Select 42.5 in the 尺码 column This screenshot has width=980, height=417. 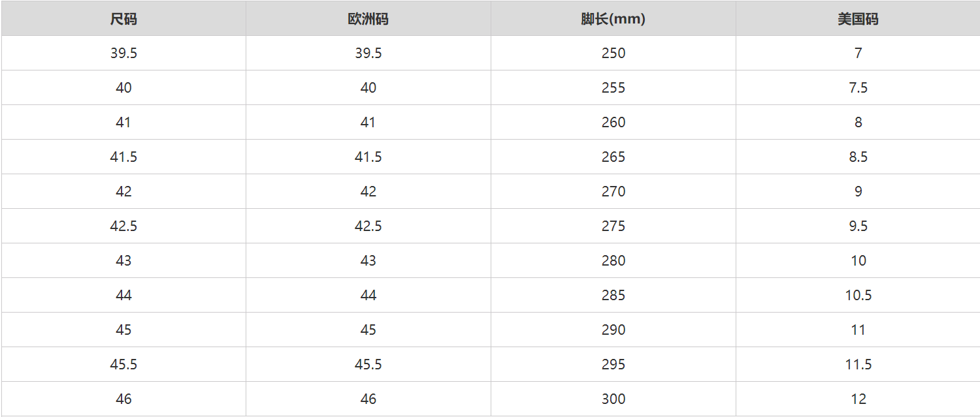(x=123, y=226)
